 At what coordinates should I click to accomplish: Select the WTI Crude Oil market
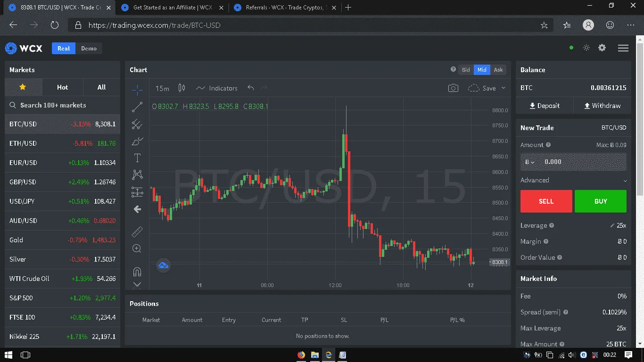(x=62, y=279)
